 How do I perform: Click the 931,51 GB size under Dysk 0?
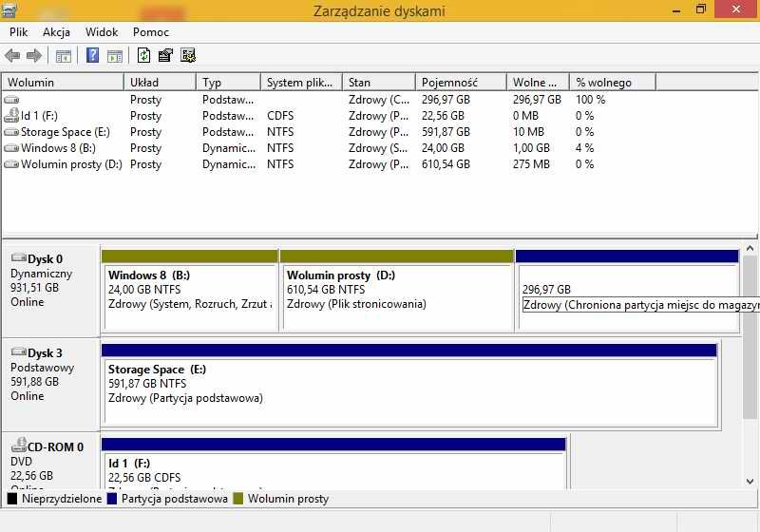pyautogui.click(x=34, y=288)
